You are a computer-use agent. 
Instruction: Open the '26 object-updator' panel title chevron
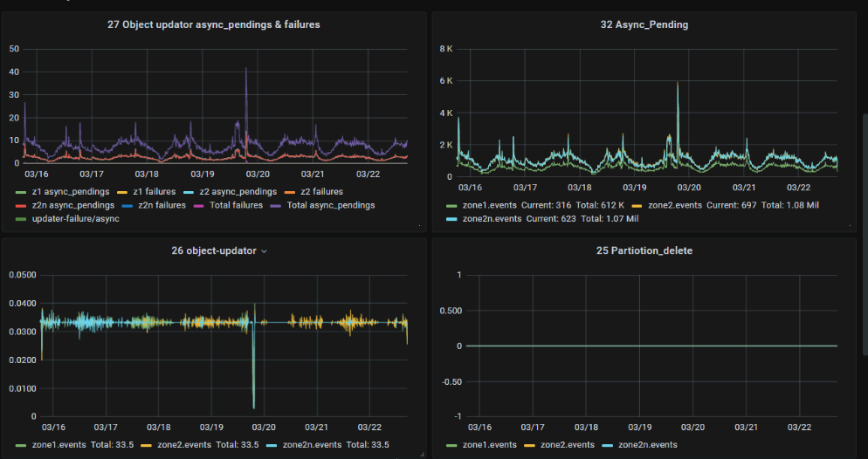coord(265,251)
